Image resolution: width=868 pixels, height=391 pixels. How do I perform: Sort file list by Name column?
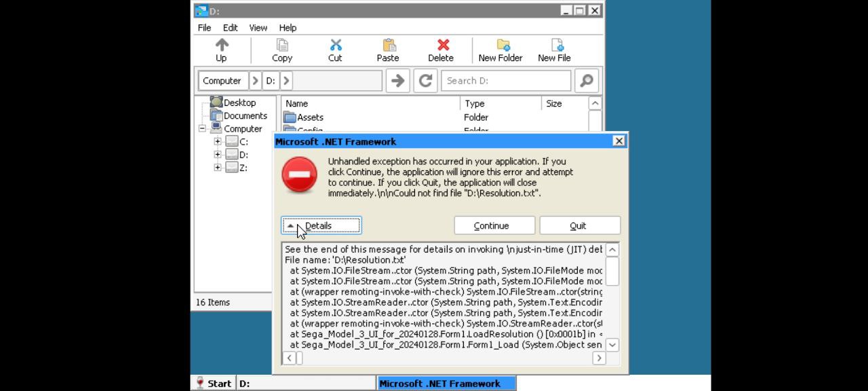(x=371, y=103)
